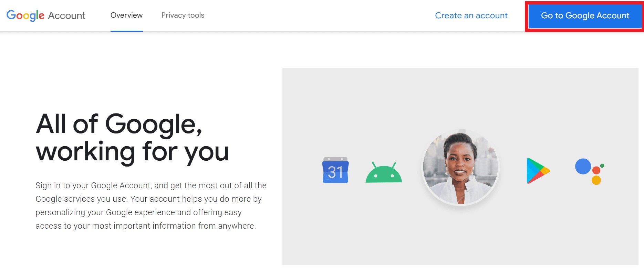Open the Privacy tools tab
This screenshot has height=270, width=644.
click(183, 15)
